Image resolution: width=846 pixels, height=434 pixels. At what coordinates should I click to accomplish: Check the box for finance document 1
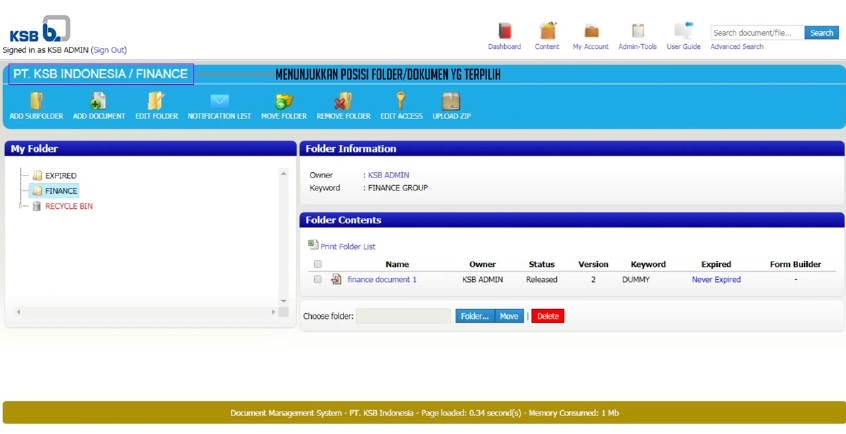(318, 279)
